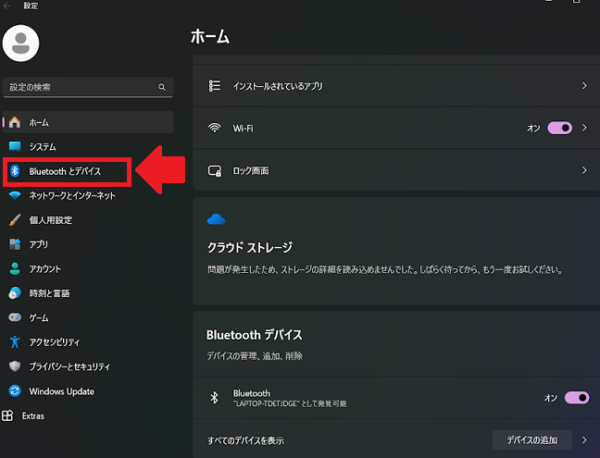Viewport: 600px width, 458px height.
Task: Turn off the Wi-Fi toggle
Action: [559, 128]
